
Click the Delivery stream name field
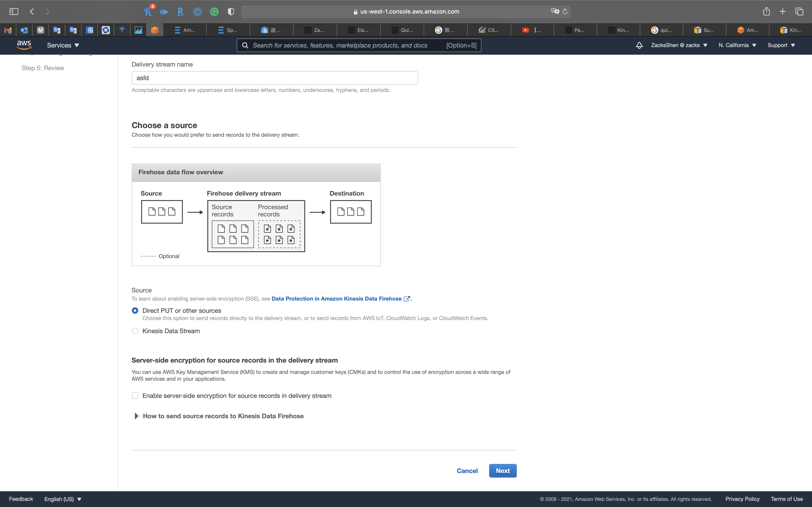coord(274,78)
